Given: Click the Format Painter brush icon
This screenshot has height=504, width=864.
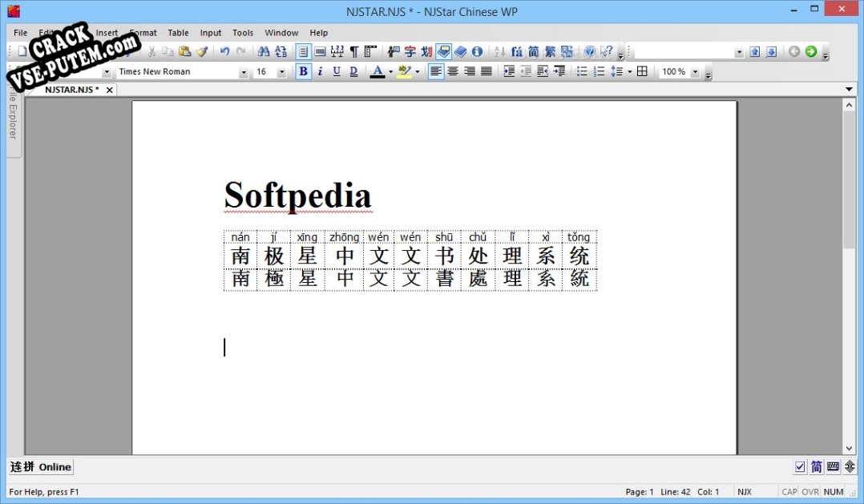Looking at the screenshot, I should [202, 51].
